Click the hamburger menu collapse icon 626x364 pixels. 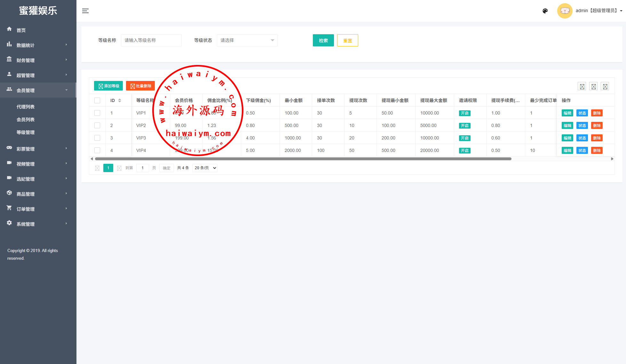tap(85, 11)
